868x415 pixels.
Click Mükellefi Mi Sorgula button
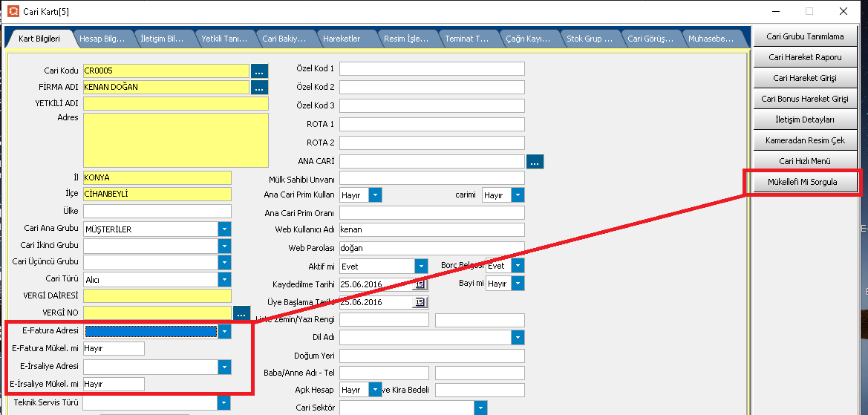click(805, 182)
